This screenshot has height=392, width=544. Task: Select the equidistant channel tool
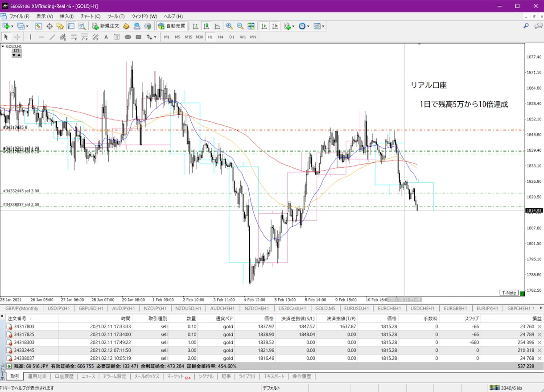coord(63,37)
